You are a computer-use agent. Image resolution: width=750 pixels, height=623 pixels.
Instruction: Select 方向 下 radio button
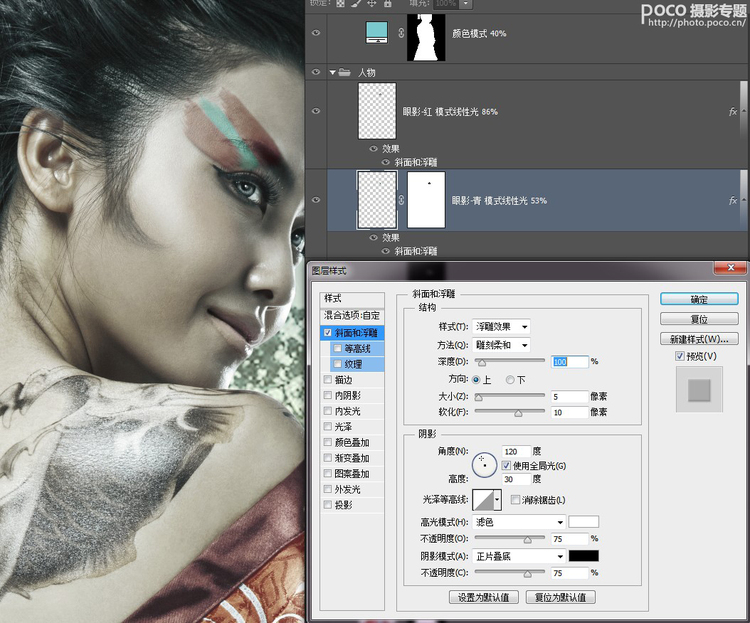coord(510,380)
